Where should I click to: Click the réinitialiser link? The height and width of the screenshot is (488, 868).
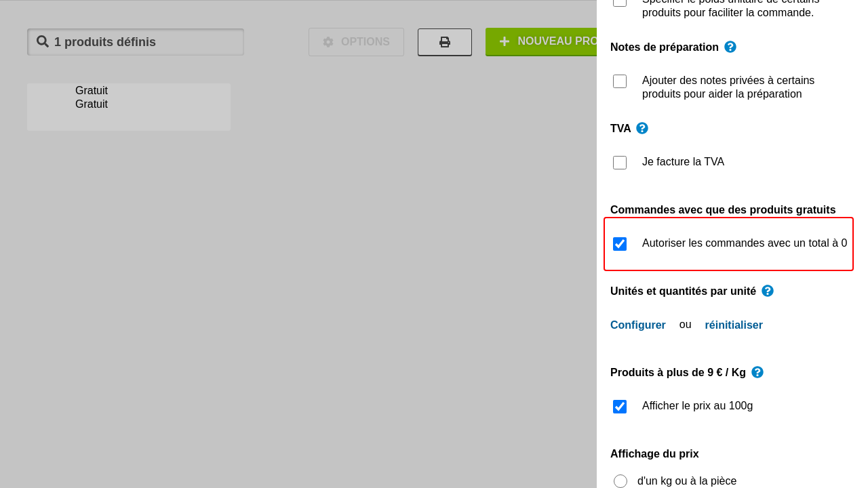point(734,325)
